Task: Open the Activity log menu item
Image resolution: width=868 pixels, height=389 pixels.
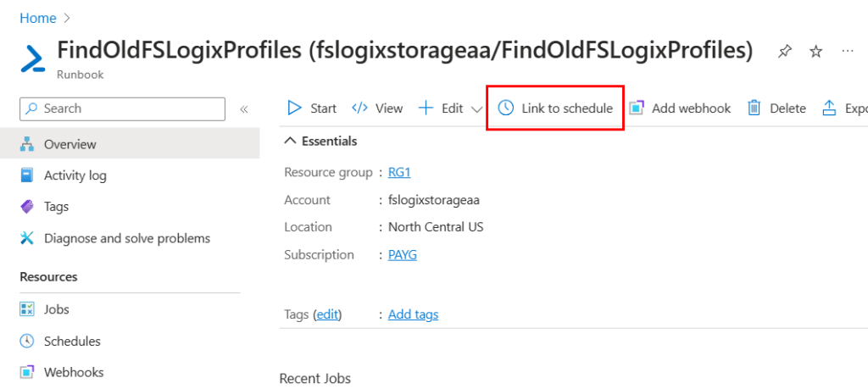Action: [75, 175]
